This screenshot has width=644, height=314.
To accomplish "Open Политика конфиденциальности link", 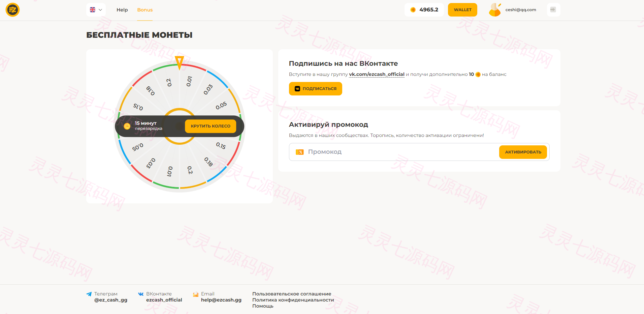I will [293, 300].
